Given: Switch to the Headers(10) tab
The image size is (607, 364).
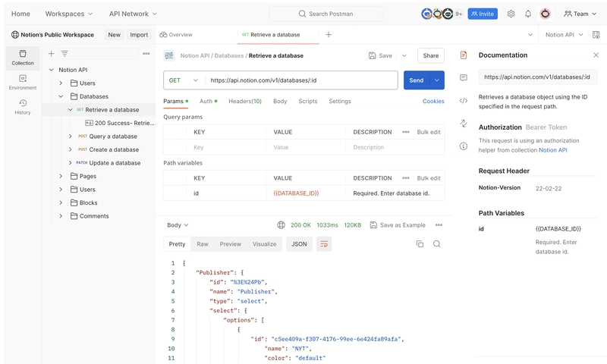Looking at the screenshot, I should click(x=245, y=101).
